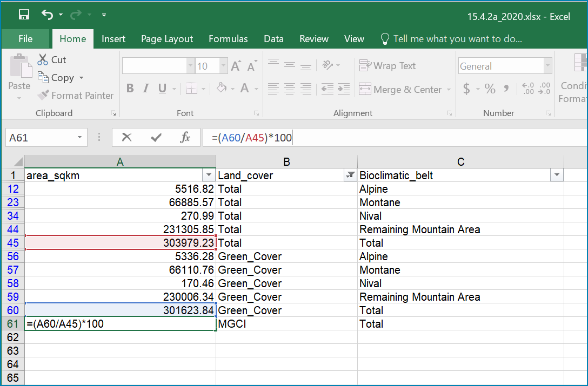Image resolution: width=588 pixels, height=386 pixels.
Task: Open Number dialog launcher
Action: [x=548, y=113]
